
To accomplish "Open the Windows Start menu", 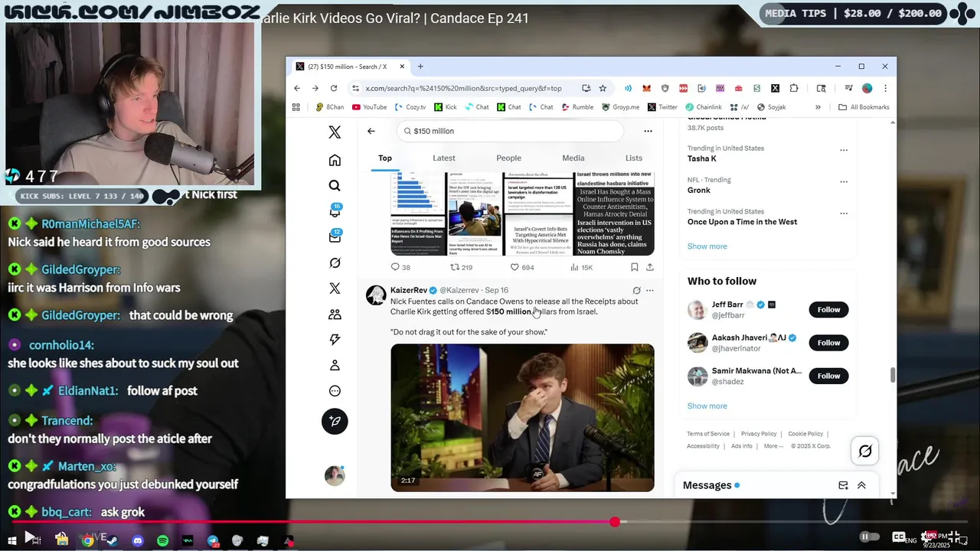I will click(x=12, y=540).
